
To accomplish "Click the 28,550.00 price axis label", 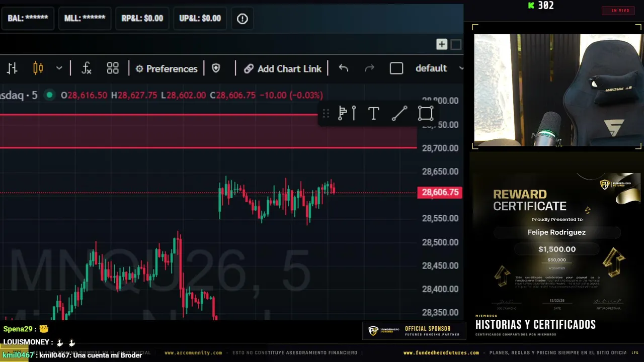I will tap(440, 218).
